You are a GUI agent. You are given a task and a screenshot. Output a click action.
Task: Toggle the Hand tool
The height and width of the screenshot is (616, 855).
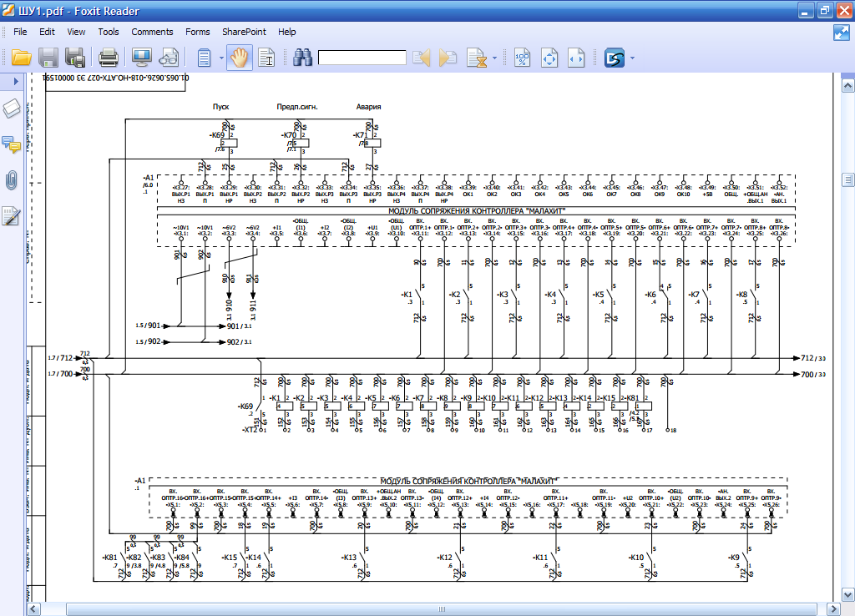coord(240,58)
